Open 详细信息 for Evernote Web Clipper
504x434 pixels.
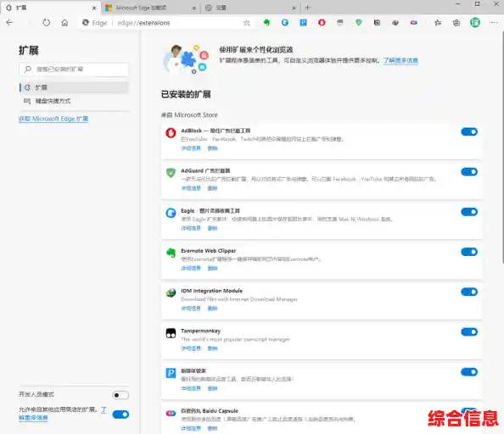tap(191, 269)
